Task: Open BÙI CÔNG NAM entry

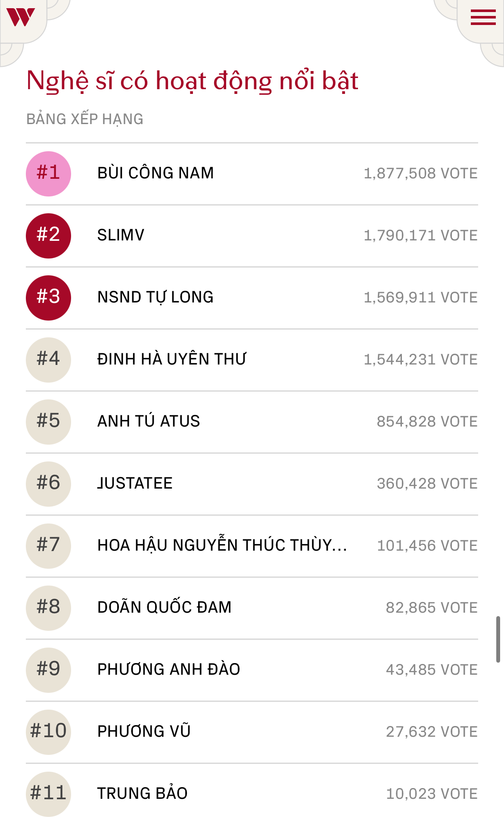Action: pyautogui.click(x=156, y=173)
